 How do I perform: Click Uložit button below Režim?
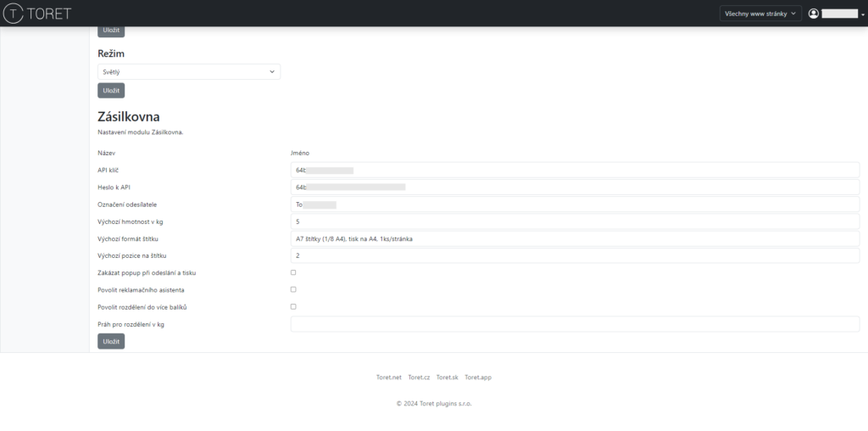[111, 90]
